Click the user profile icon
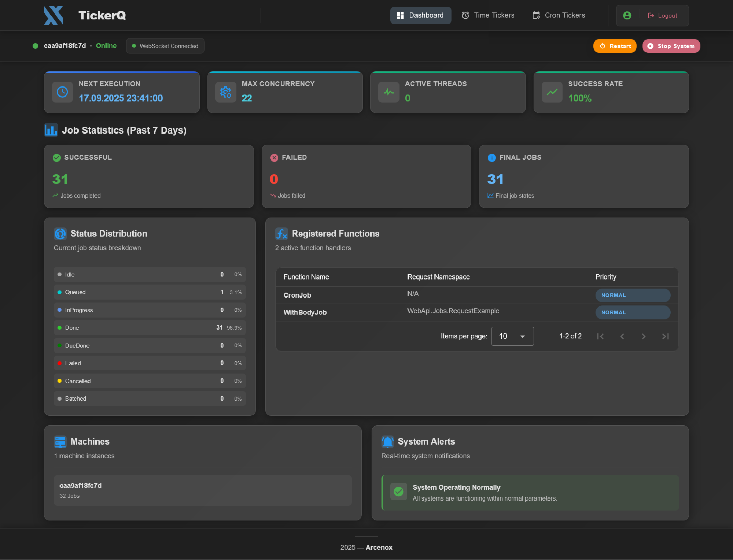The image size is (733, 560). tap(627, 15)
